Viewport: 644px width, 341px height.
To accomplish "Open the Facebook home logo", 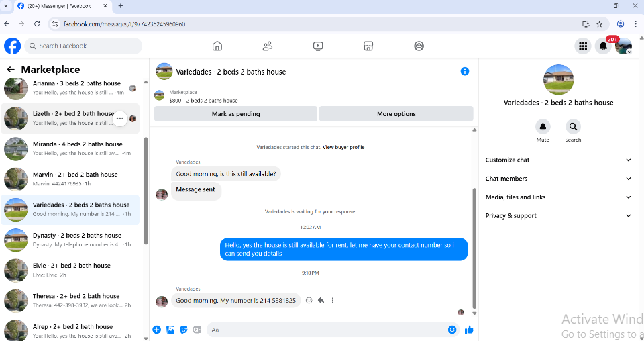I will pyautogui.click(x=12, y=46).
